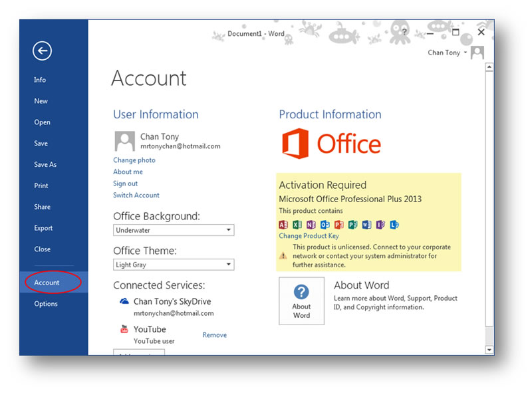Go to Export in the sidebar
Image resolution: width=532 pixels, height=393 pixels.
[x=43, y=228]
